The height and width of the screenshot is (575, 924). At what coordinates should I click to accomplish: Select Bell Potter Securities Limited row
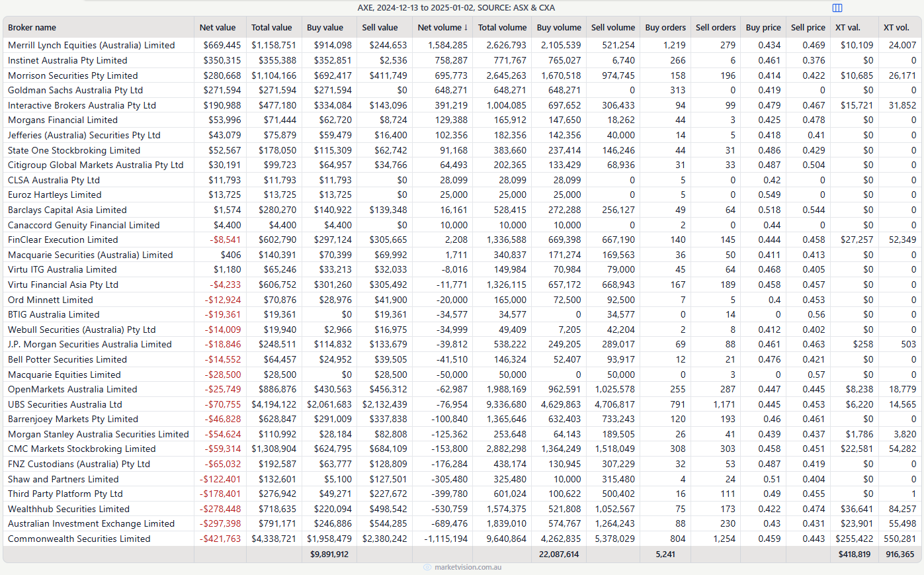462,359
